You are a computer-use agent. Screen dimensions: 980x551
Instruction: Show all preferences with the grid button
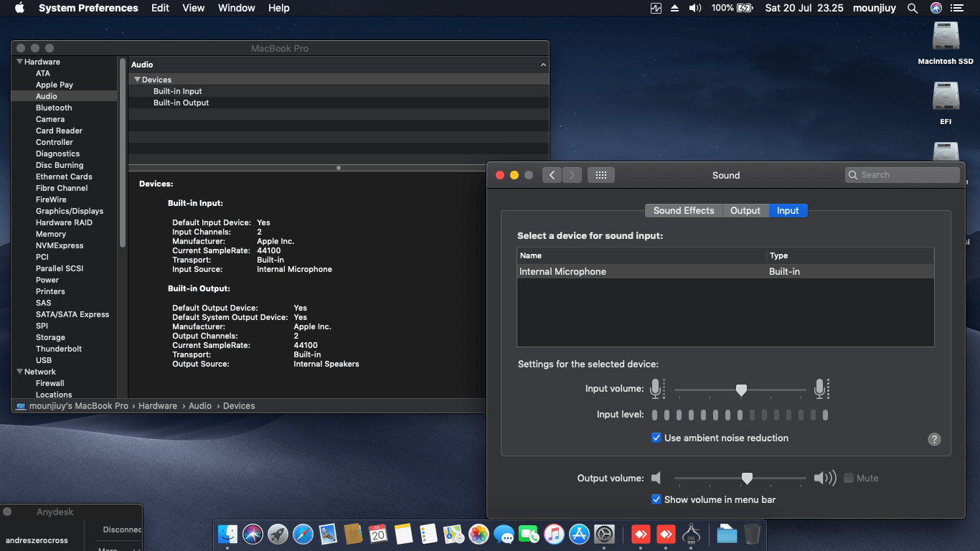(x=601, y=175)
